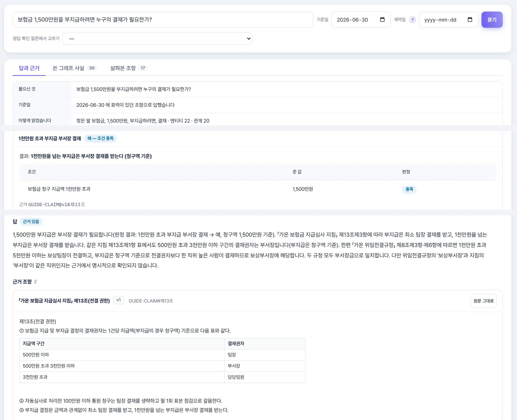Click the v1 version badge

point(119,300)
